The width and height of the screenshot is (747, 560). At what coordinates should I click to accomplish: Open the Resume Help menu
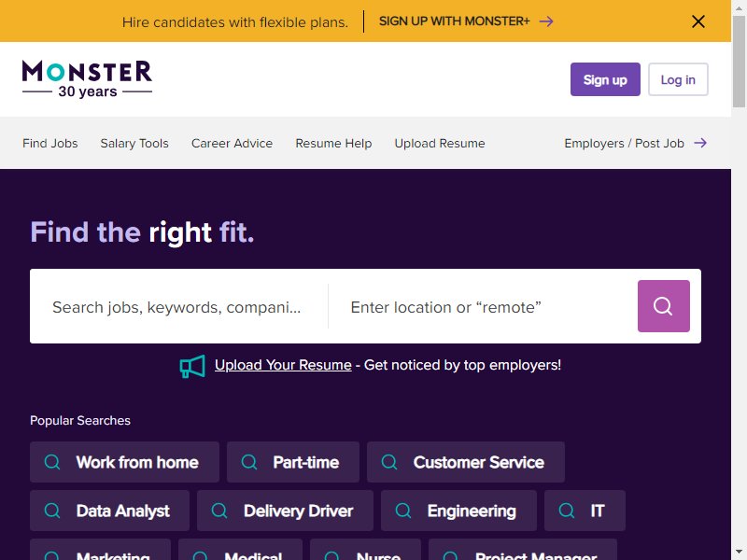tap(333, 144)
